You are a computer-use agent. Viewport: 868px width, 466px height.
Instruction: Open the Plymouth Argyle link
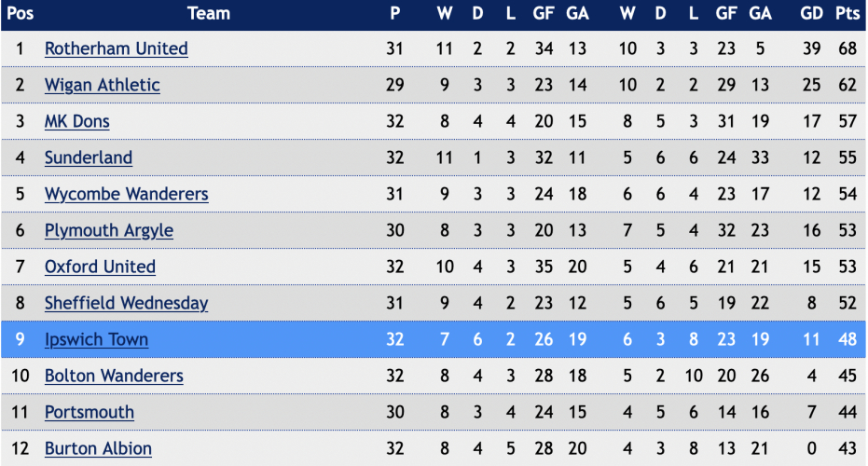coord(109,231)
